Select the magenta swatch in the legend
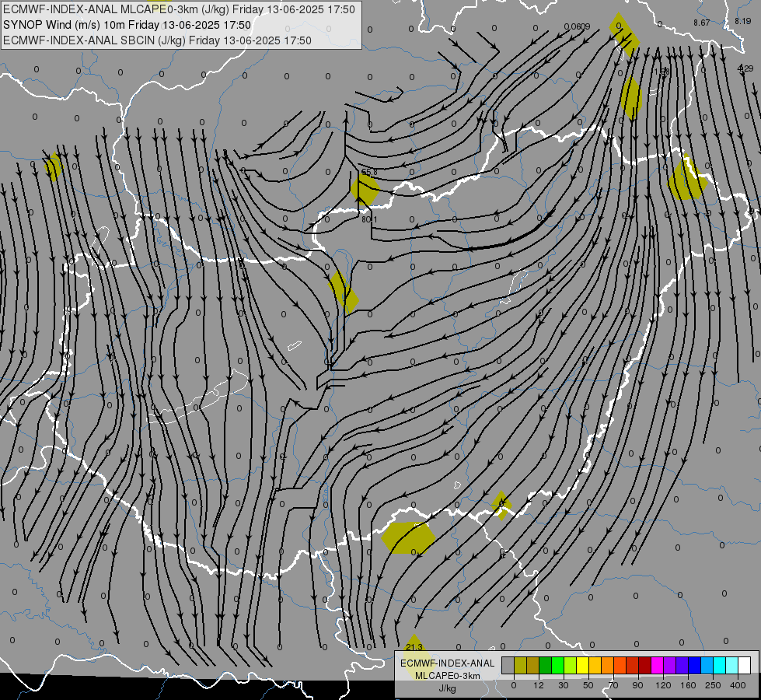Image resolution: width=761 pixels, height=700 pixels. point(658,665)
